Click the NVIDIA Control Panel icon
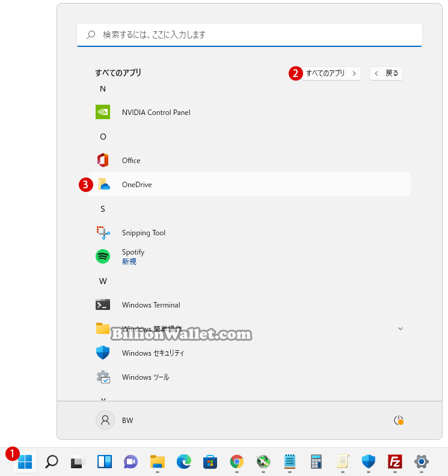 click(x=103, y=113)
